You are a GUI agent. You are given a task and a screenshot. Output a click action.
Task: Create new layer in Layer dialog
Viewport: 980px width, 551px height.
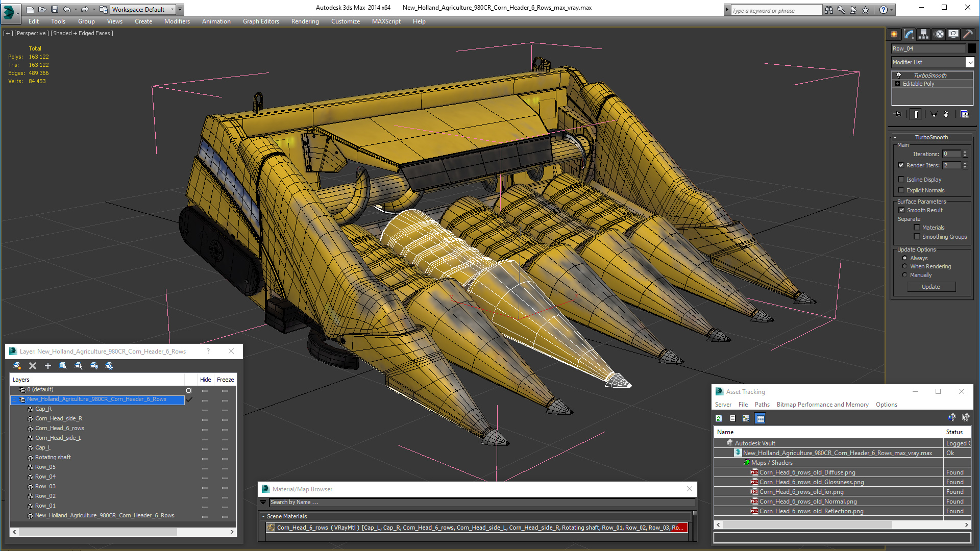(17, 366)
